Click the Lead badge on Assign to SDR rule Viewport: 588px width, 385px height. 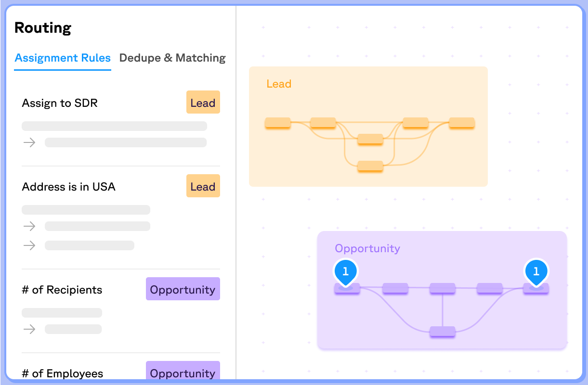pyautogui.click(x=203, y=102)
